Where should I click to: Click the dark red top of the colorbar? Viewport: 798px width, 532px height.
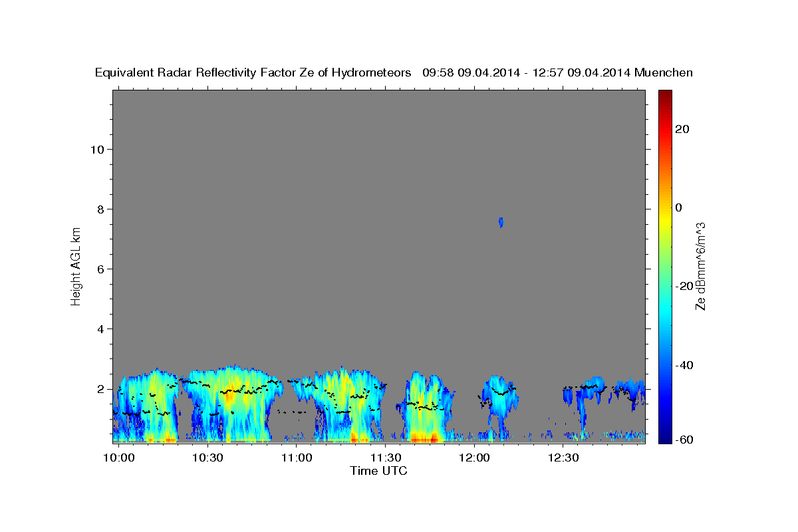tap(664, 95)
